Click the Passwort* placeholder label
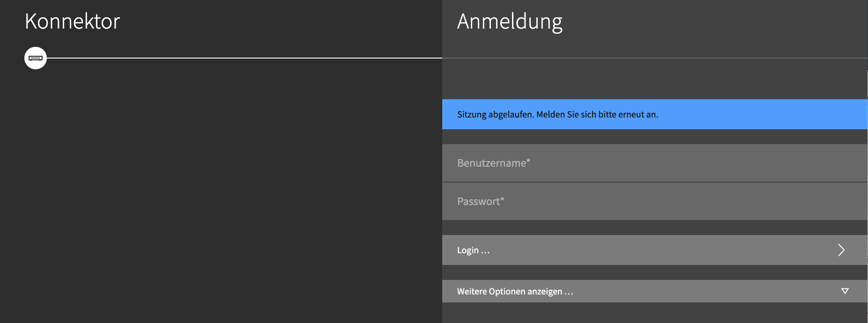 [481, 201]
